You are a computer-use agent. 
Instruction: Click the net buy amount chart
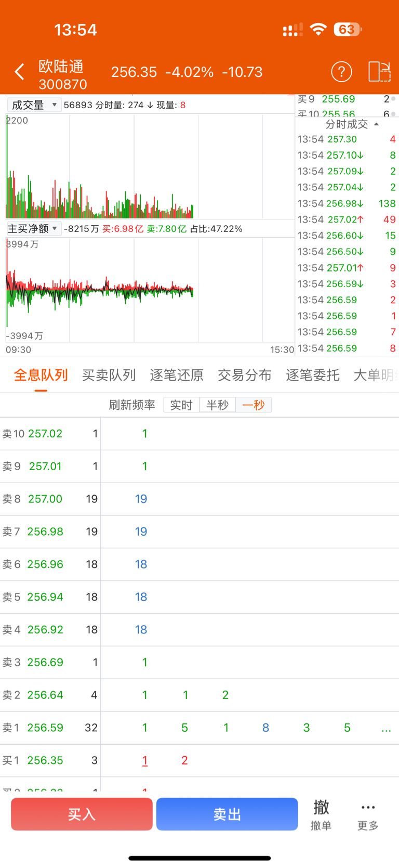click(x=150, y=290)
